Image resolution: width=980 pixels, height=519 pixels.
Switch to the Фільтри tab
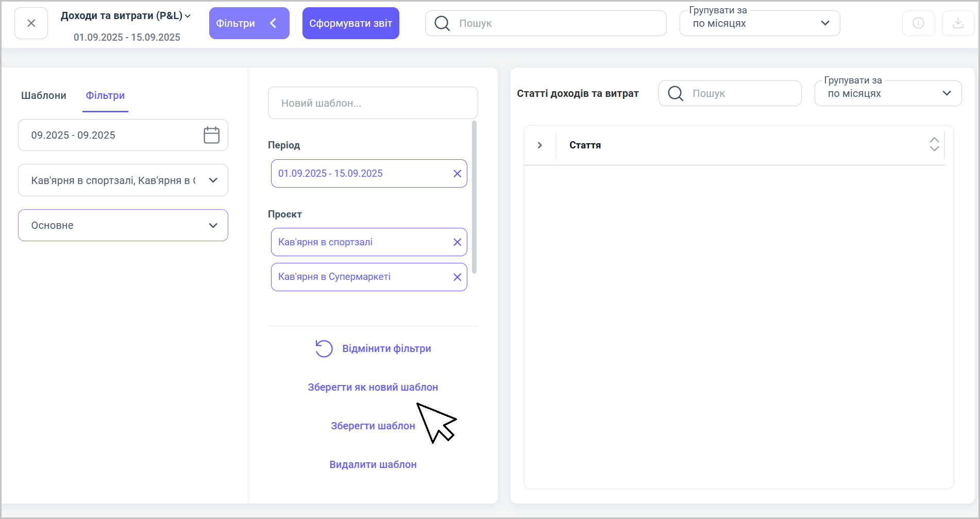(105, 95)
